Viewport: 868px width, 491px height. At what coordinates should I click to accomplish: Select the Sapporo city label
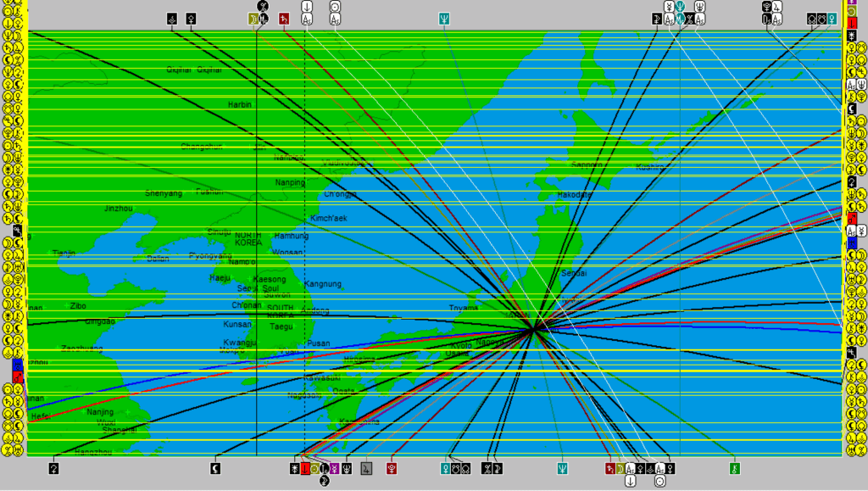[587, 165]
